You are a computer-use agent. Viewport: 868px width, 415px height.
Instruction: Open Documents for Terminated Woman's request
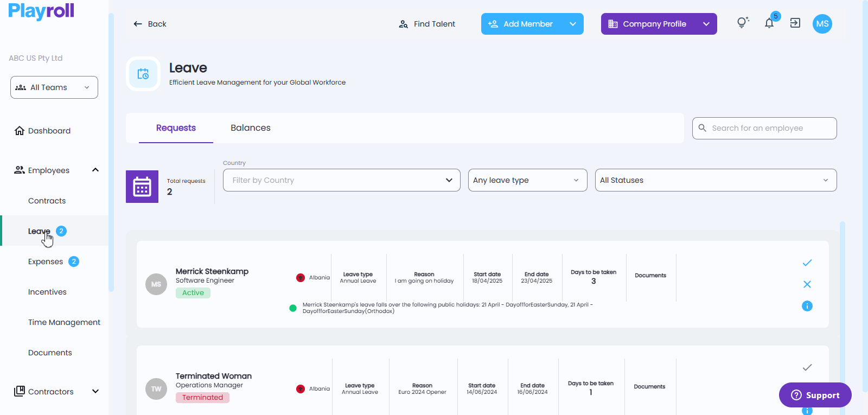tap(649, 387)
